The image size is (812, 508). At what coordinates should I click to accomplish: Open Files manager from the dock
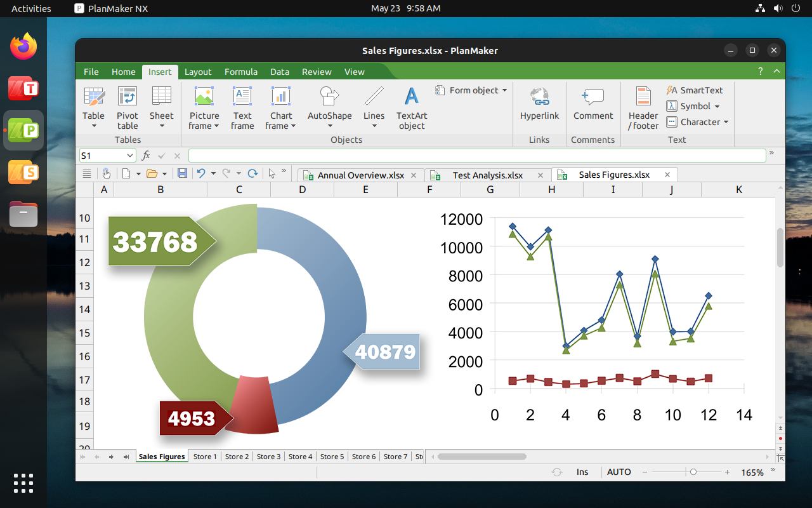tap(23, 214)
